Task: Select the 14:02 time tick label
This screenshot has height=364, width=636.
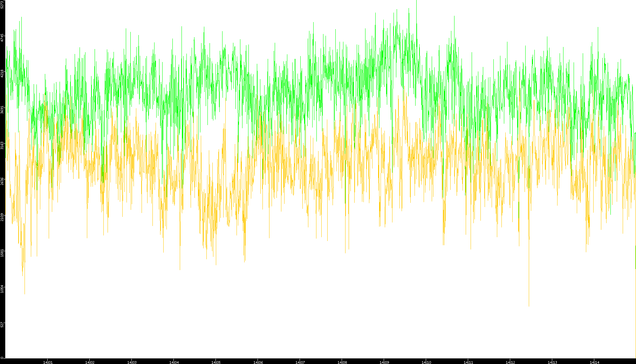Action: (x=90, y=362)
